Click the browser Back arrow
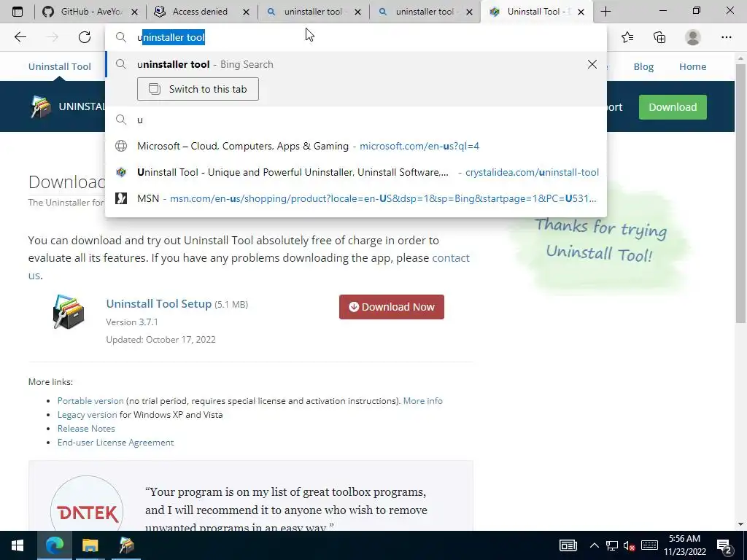 20,37
